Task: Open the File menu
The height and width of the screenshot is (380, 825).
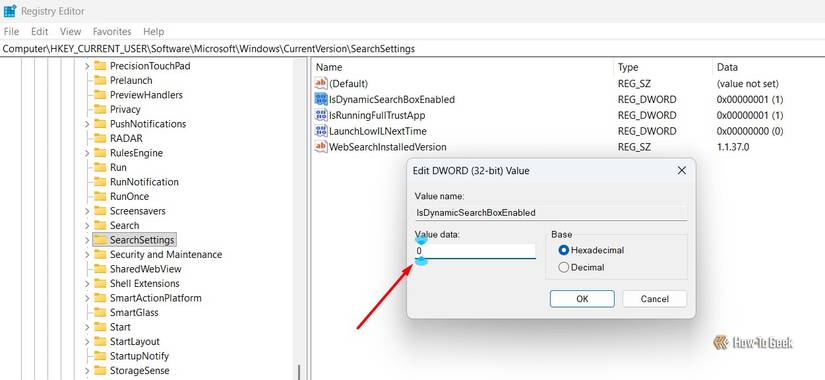Action: [x=11, y=32]
